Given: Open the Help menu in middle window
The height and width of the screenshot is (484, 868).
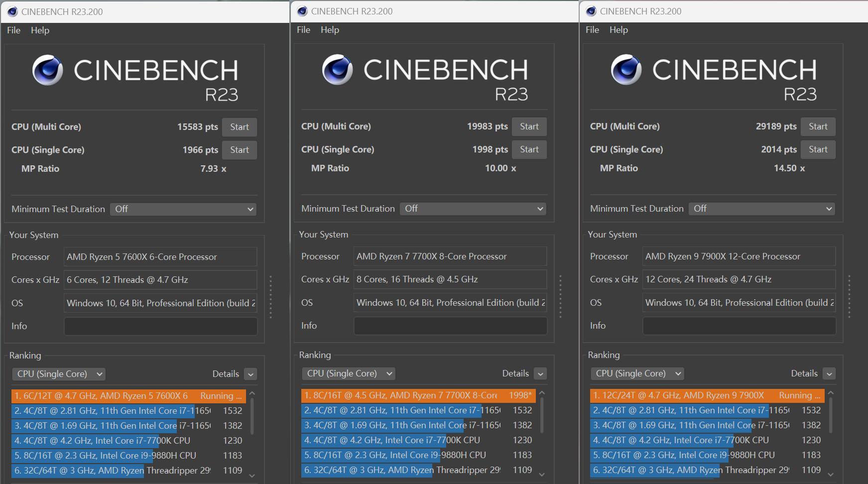Looking at the screenshot, I should [x=330, y=30].
